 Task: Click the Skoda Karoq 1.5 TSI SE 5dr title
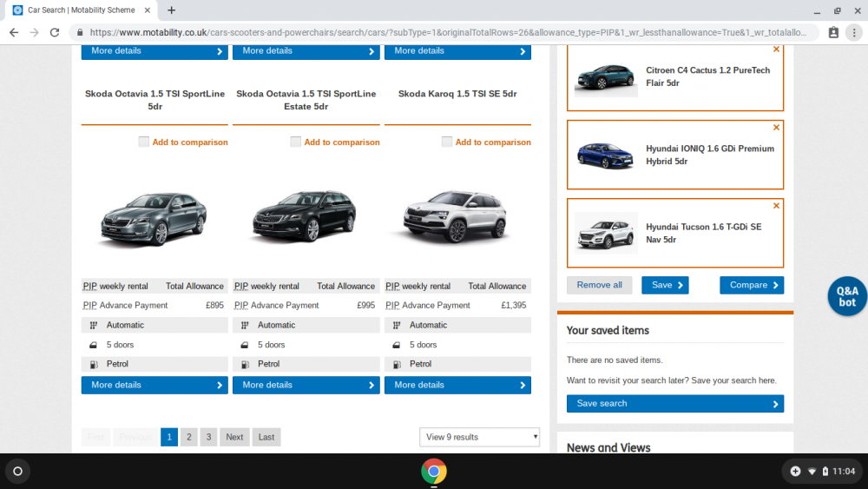[x=457, y=94]
